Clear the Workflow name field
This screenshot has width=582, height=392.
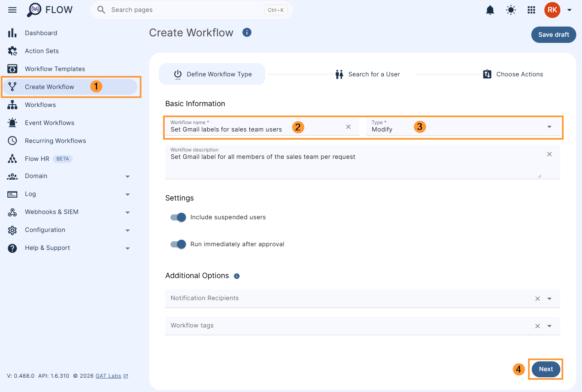(348, 127)
